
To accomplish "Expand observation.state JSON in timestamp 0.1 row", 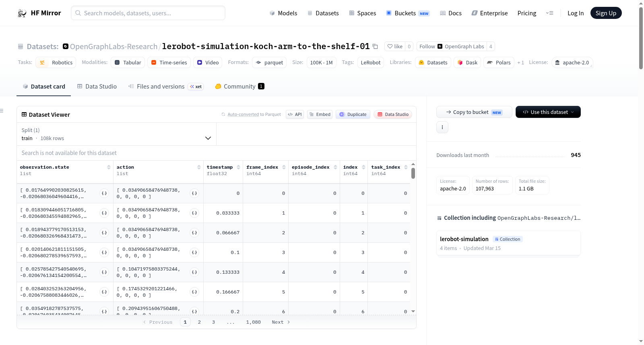I will 104,252.
